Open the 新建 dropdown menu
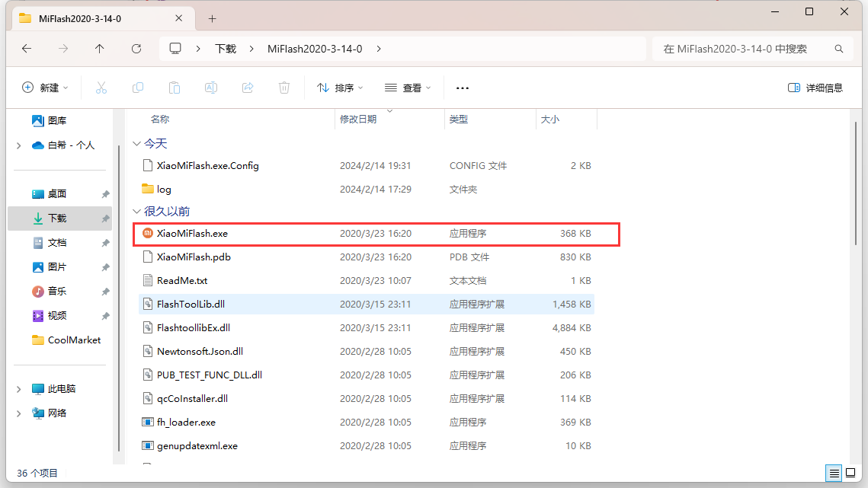Viewport: 868px width, 488px height. click(x=46, y=88)
